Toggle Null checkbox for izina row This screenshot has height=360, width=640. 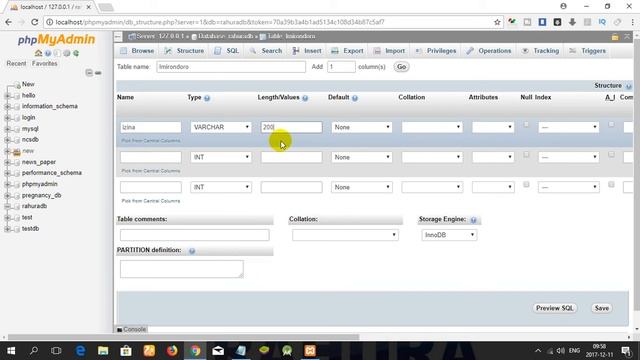pos(526,124)
